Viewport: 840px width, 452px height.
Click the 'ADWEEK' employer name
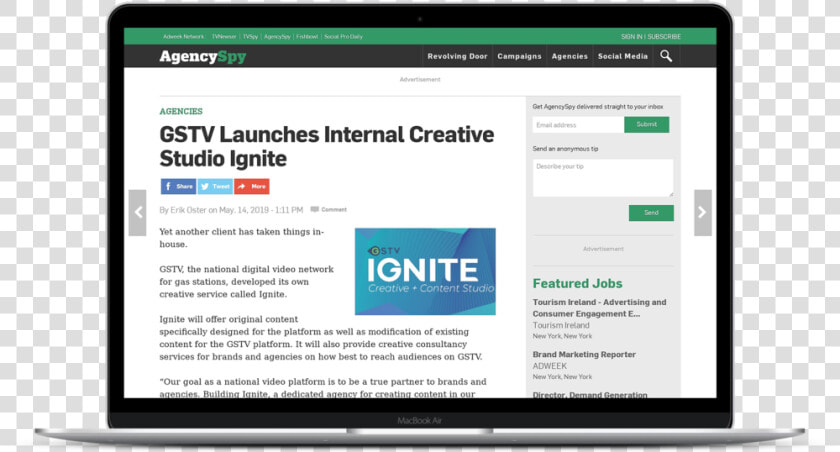point(550,366)
